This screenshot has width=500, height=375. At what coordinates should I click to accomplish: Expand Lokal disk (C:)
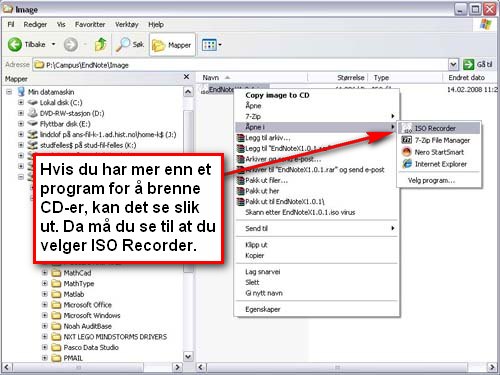point(21,102)
